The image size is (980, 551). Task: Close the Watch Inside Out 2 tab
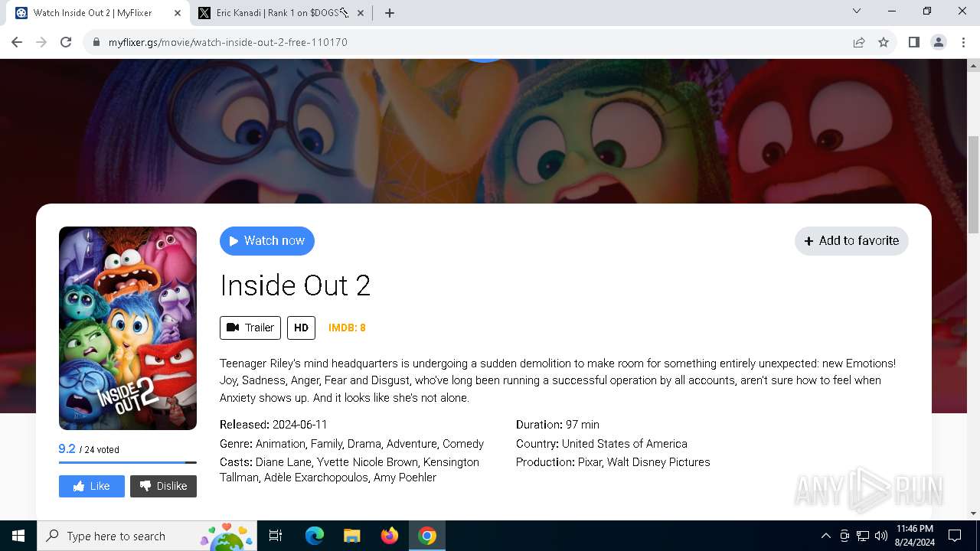178,13
